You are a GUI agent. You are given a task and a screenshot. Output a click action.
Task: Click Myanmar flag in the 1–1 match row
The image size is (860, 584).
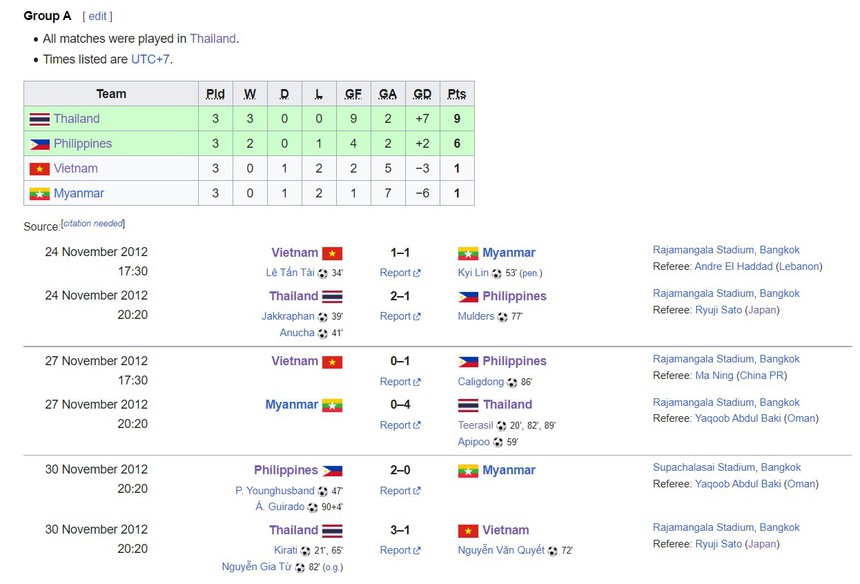(467, 253)
